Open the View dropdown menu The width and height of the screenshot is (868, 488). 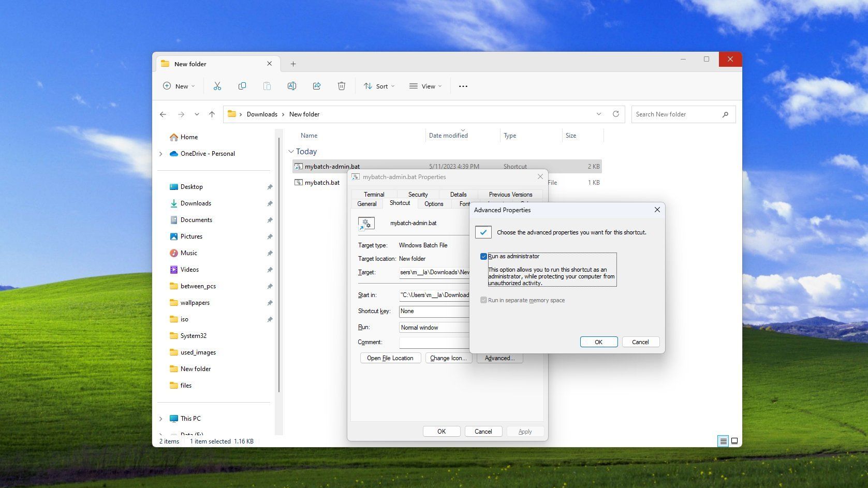point(425,86)
